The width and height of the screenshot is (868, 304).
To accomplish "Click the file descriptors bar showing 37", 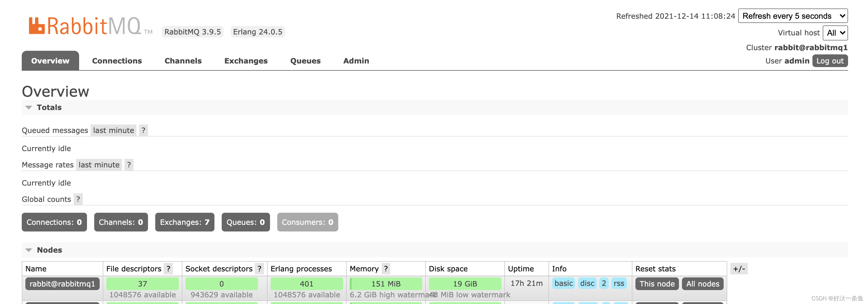I will coord(143,283).
